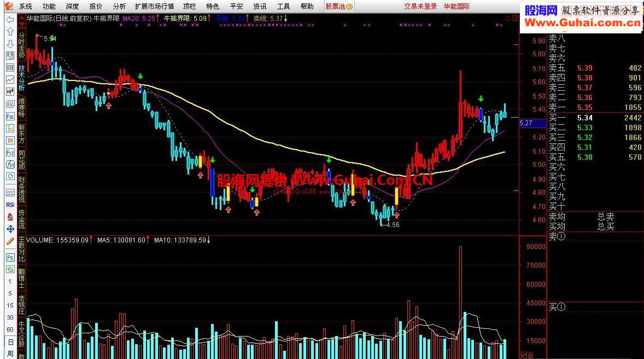Open the 资讯 menu
Viewport: 644px width, 359px height.
pyautogui.click(x=260, y=6)
